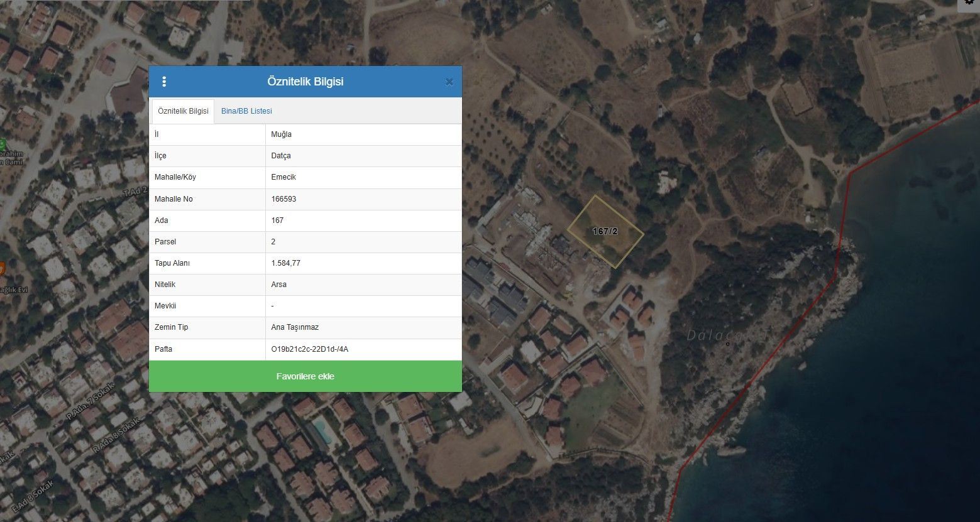980x522 pixels.
Task: Click the Pafta value O19b21c2c-22D1d-/4A
Action: [309, 349]
